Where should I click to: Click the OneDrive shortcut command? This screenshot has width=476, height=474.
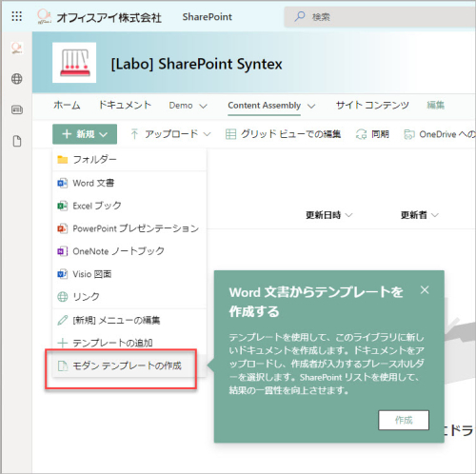pos(440,134)
